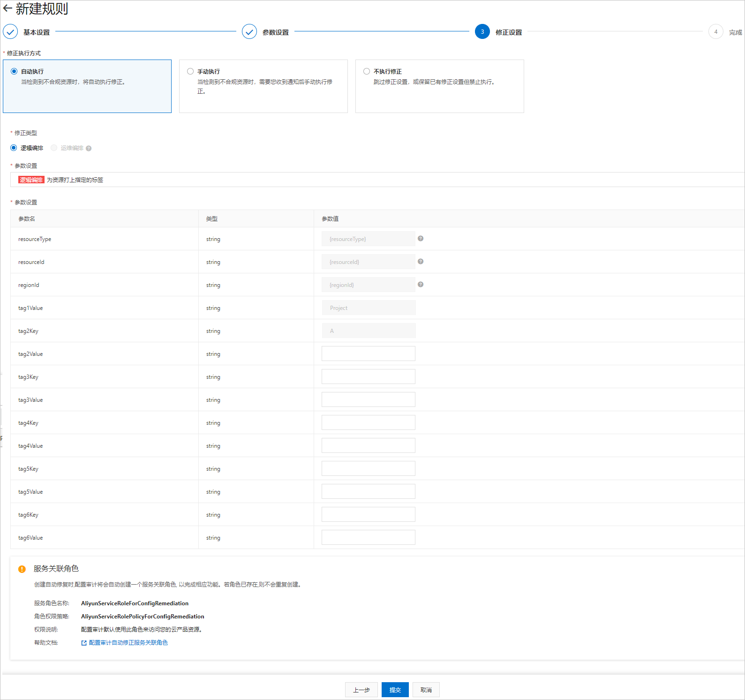
Task: Focus the tag5Key input field
Action: (369, 468)
